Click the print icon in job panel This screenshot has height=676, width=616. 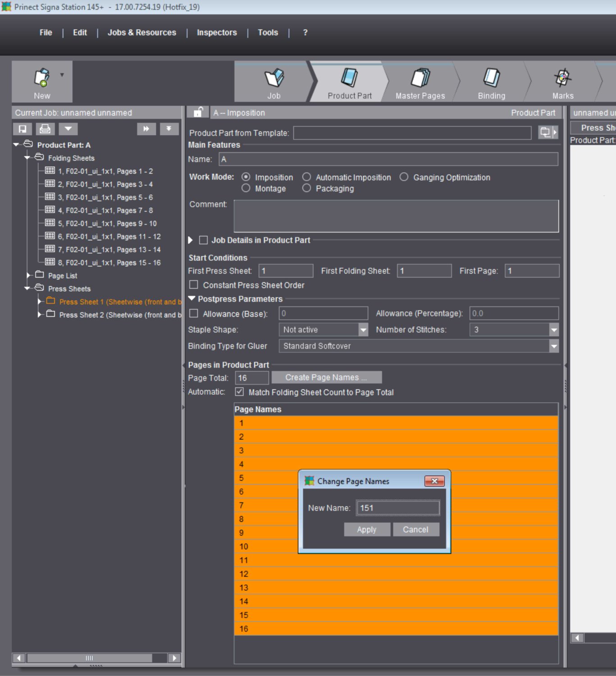click(x=45, y=129)
